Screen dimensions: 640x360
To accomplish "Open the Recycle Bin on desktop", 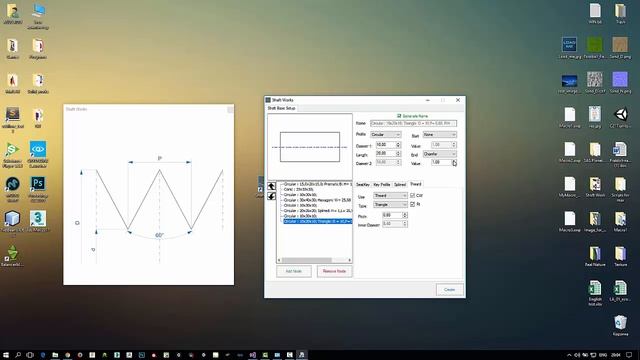I will [620, 325].
